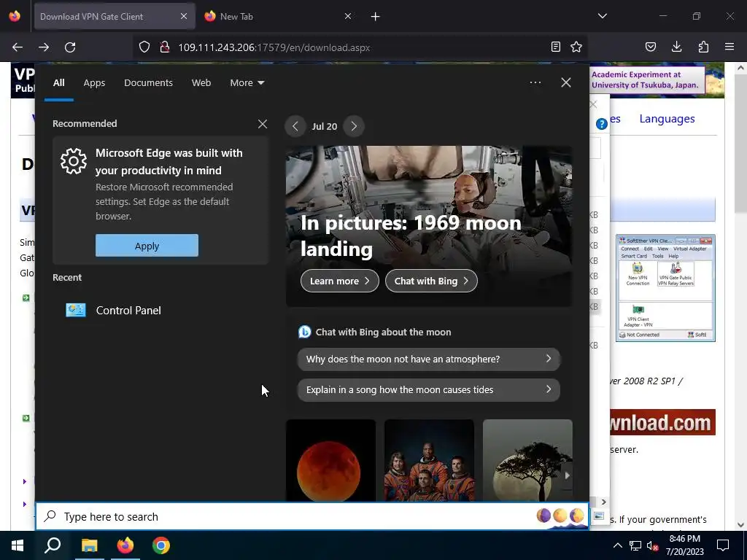This screenshot has width=747, height=560.
Task: Select the All search filter tab
Action: tap(58, 83)
